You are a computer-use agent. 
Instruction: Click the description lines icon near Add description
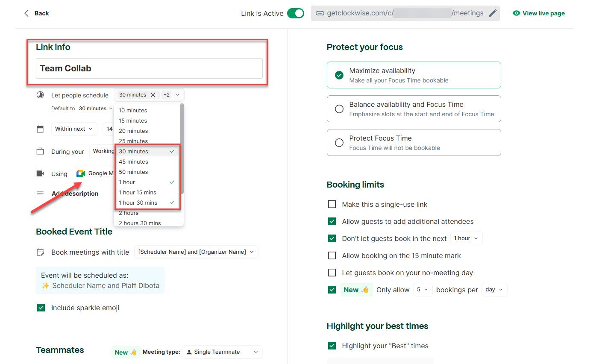point(40,193)
